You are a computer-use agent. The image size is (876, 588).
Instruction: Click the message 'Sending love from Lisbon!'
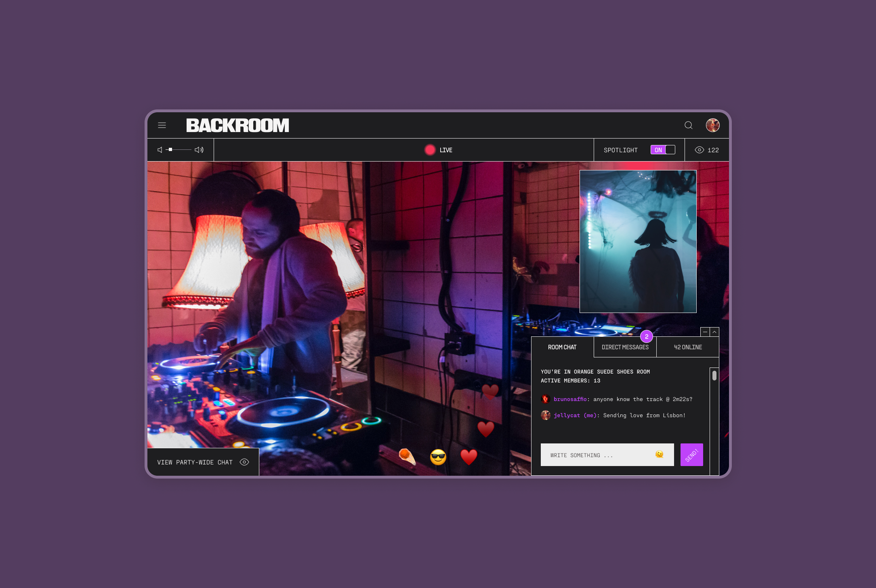tap(645, 416)
